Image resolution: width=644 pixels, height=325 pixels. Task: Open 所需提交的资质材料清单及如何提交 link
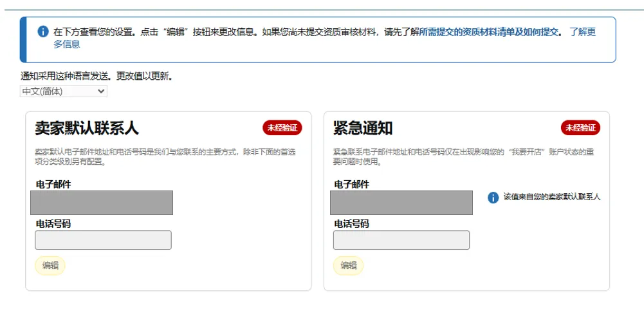point(489,32)
